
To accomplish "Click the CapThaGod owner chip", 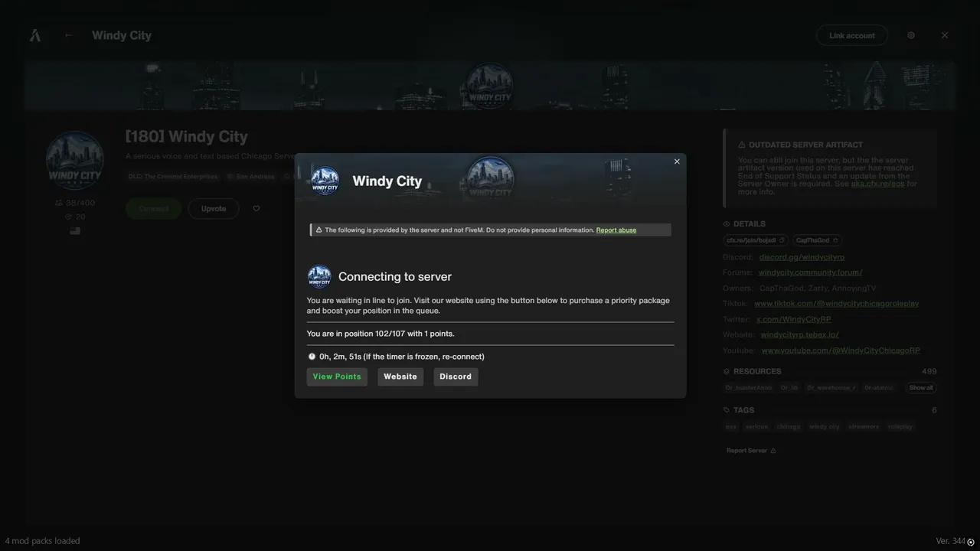I will pos(817,240).
